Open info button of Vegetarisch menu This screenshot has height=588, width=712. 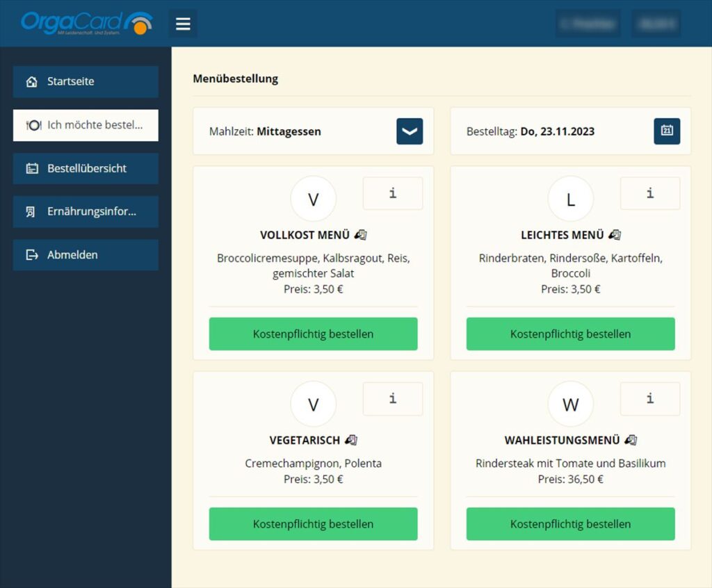[x=393, y=399]
